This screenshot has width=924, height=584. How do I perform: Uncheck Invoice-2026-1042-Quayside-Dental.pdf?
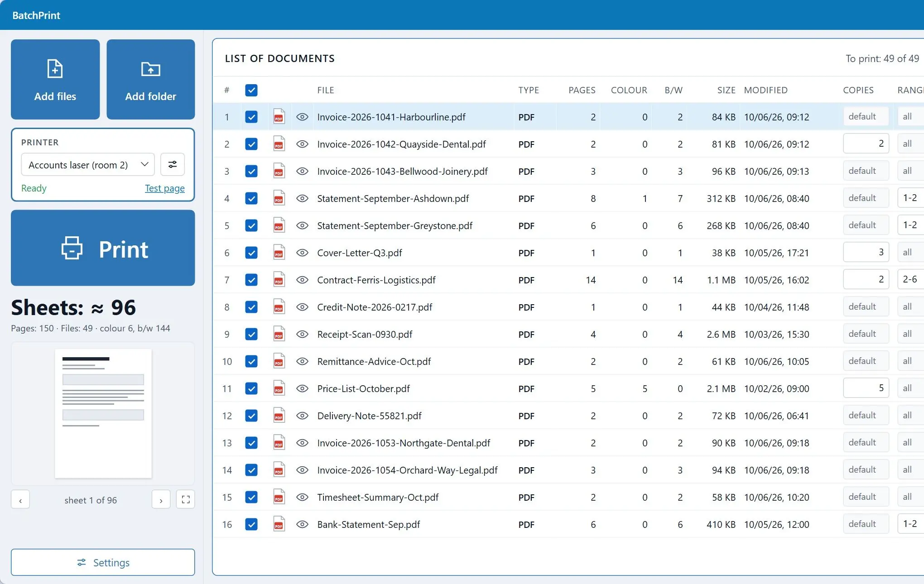[251, 144]
